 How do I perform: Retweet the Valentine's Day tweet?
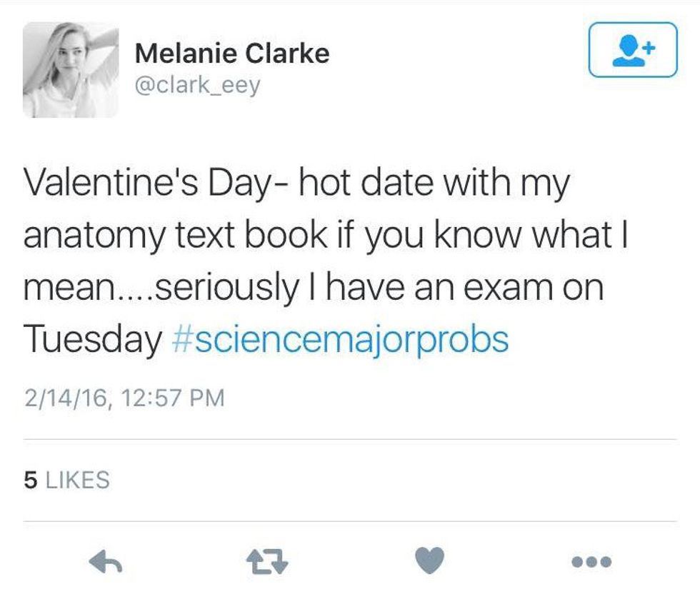click(x=270, y=561)
